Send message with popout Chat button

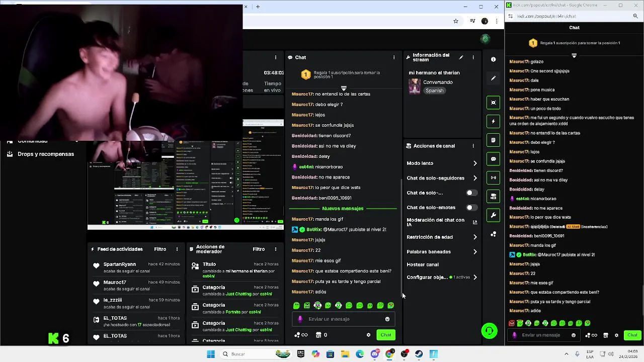point(632,335)
